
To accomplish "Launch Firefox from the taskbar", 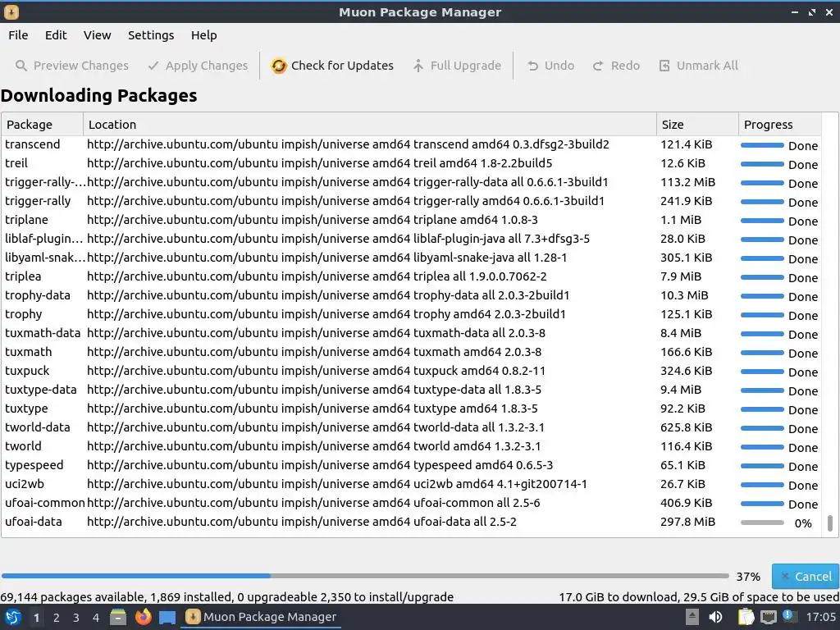I will click(x=143, y=617).
